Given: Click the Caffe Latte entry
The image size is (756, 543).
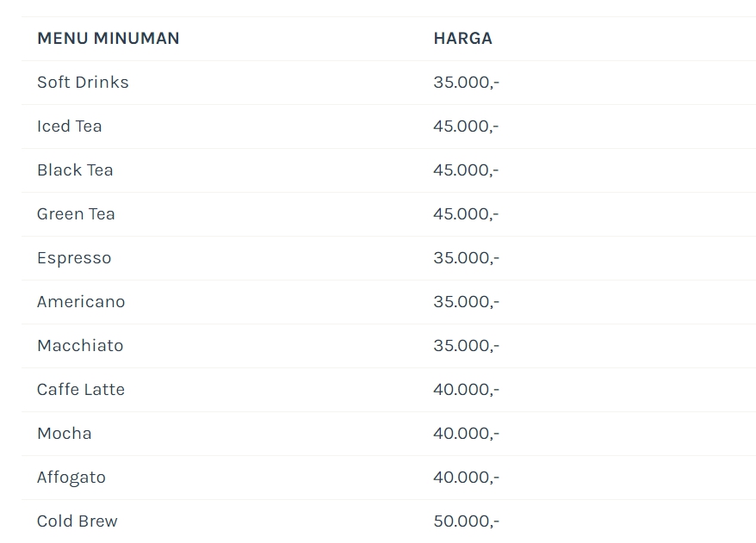Looking at the screenshot, I should tap(81, 389).
